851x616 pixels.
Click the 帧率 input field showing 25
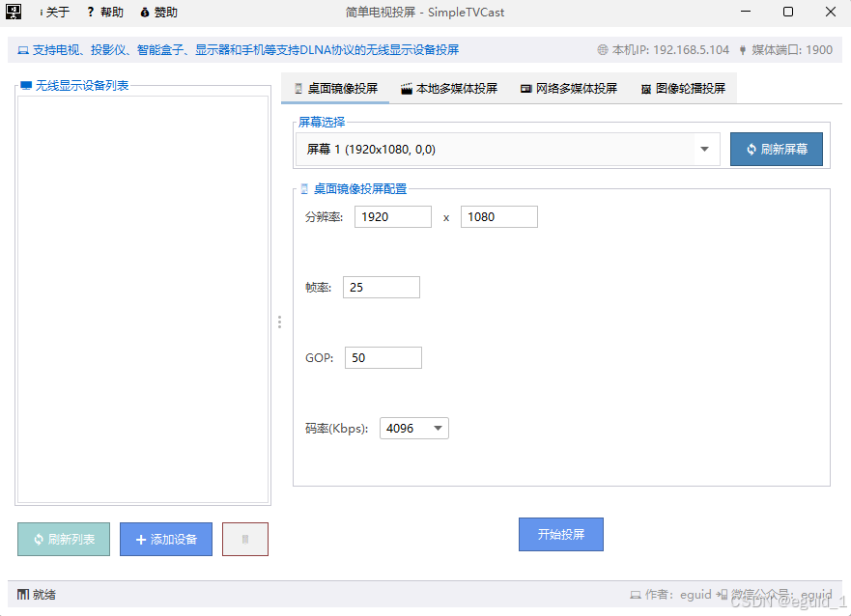381,287
